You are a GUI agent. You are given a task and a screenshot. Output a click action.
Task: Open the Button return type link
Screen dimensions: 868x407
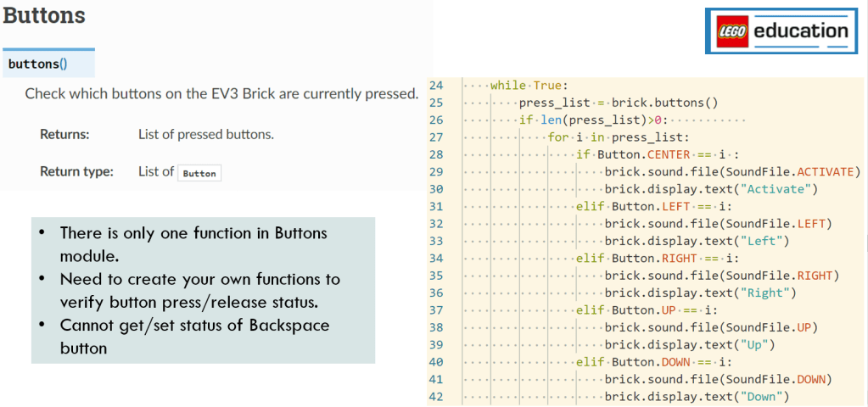(199, 173)
